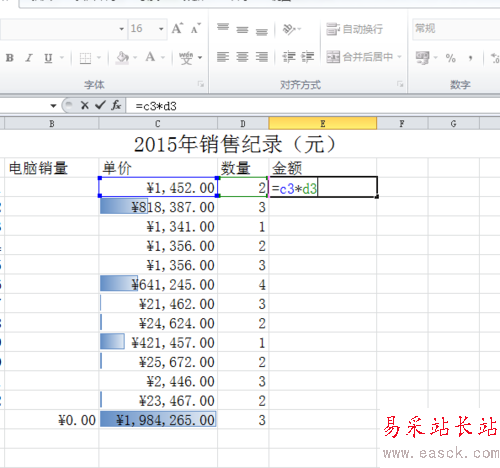Open the 对齐方式 group dialog launcher
This screenshot has height=468, width=500.
click(400, 84)
